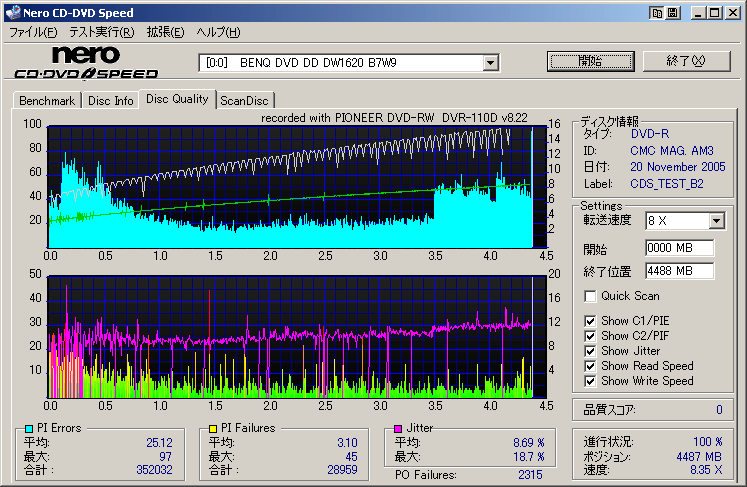Open the 拡張(E) menu
The width and height of the screenshot is (747, 487).
pyautogui.click(x=165, y=32)
